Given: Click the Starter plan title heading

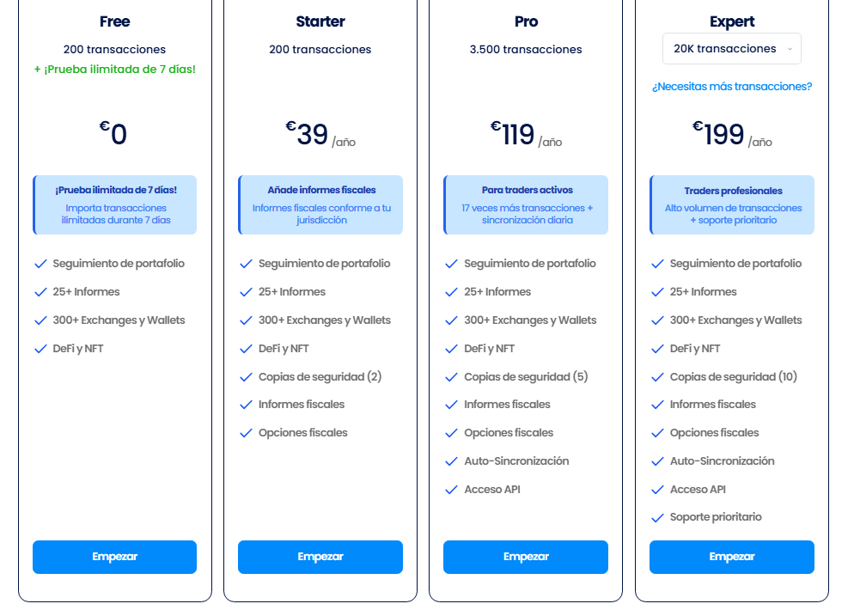Looking at the screenshot, I should pyautogui.click(x=320, y=21).
